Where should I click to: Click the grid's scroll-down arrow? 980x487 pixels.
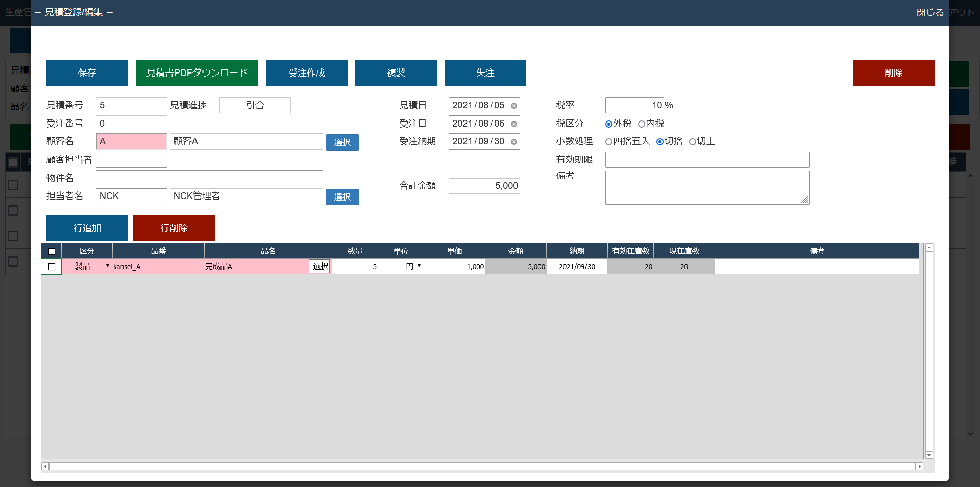[x=929, y=455]
